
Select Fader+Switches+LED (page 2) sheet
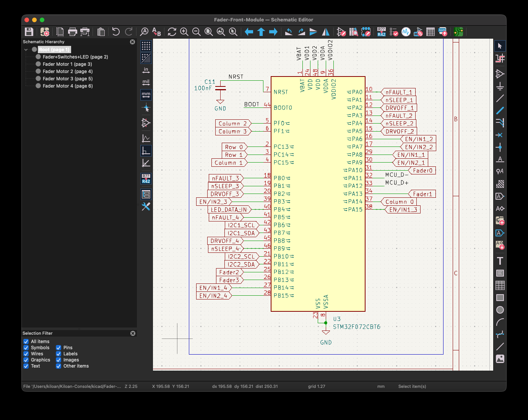(x=75, y=57)
